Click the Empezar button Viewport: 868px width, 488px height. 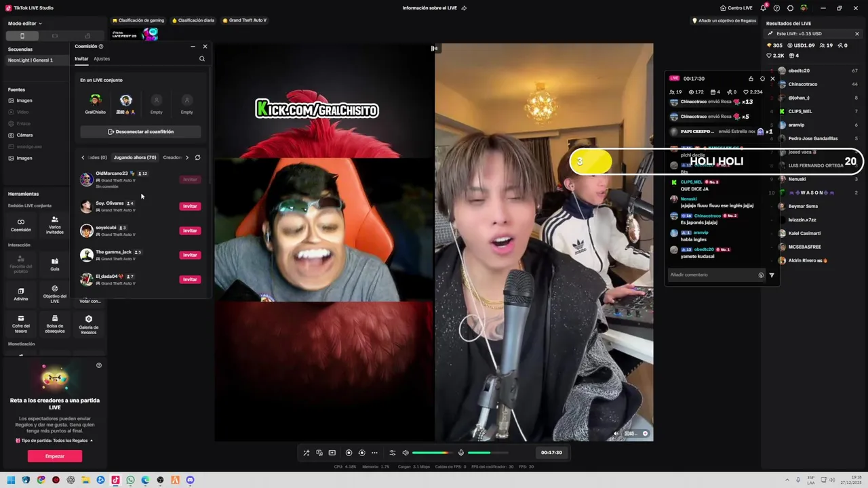click(x=55, y=456)
